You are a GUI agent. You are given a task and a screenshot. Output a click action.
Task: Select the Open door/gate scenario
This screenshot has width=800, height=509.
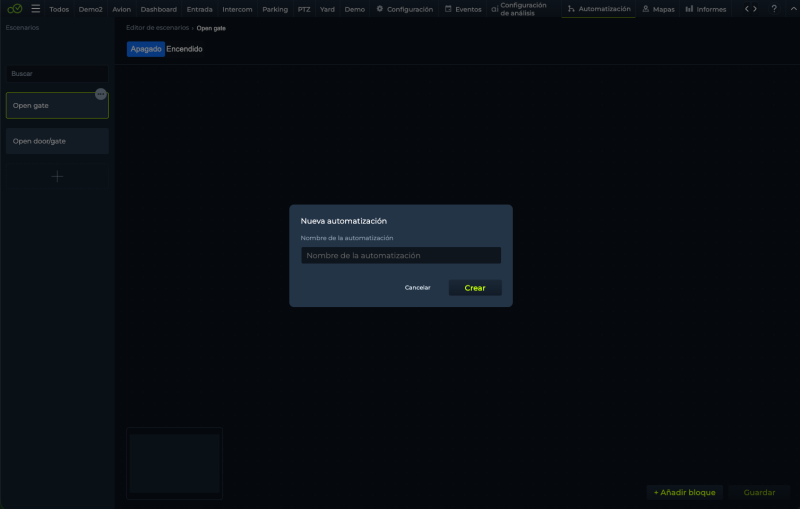coord(57,141)
